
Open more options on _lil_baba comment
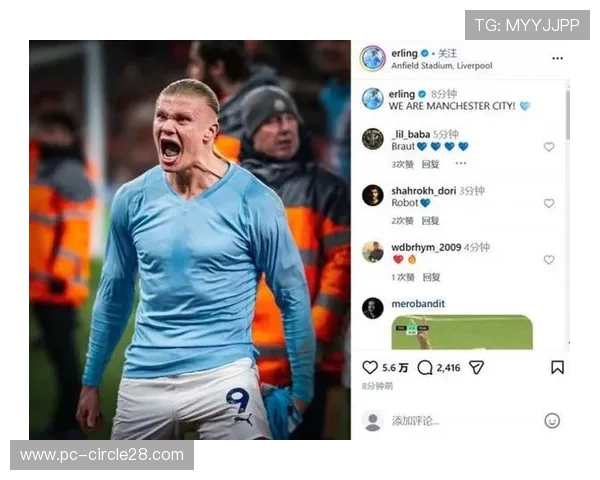[461, 163]
